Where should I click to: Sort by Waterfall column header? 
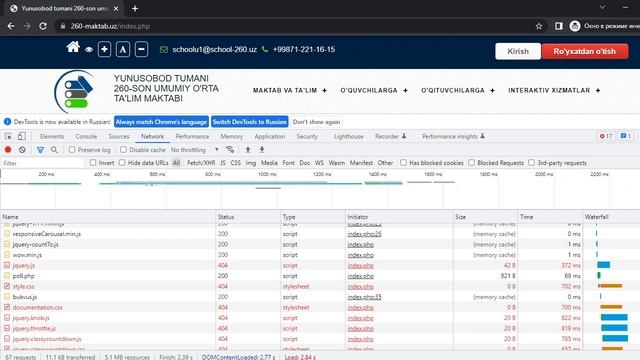click(x=611, y=217)
